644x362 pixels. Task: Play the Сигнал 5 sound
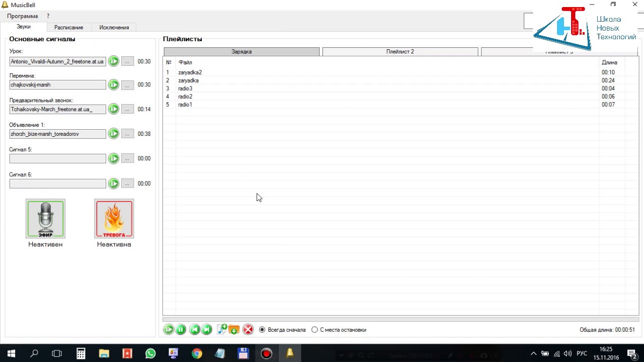pyautogui.click(x=114, y=158)
